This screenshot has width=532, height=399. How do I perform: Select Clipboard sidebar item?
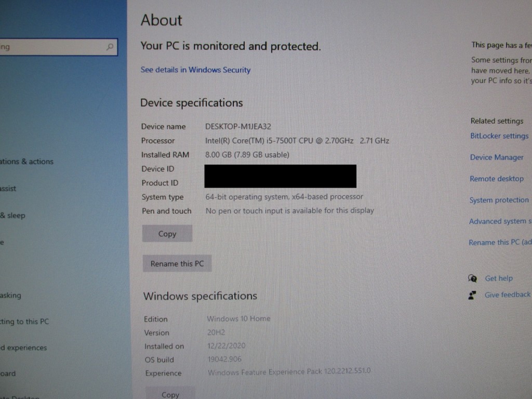(x=8, y=374)
